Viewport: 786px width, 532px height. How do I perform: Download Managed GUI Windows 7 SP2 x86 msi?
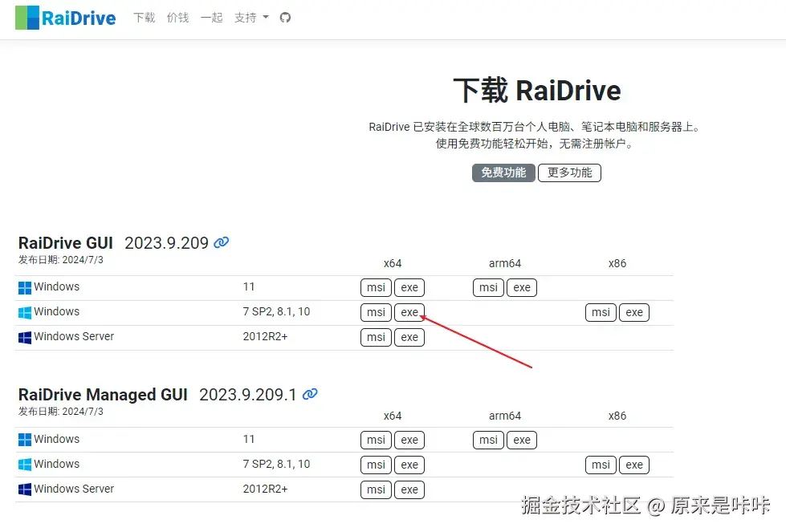(x=601, y=465)
